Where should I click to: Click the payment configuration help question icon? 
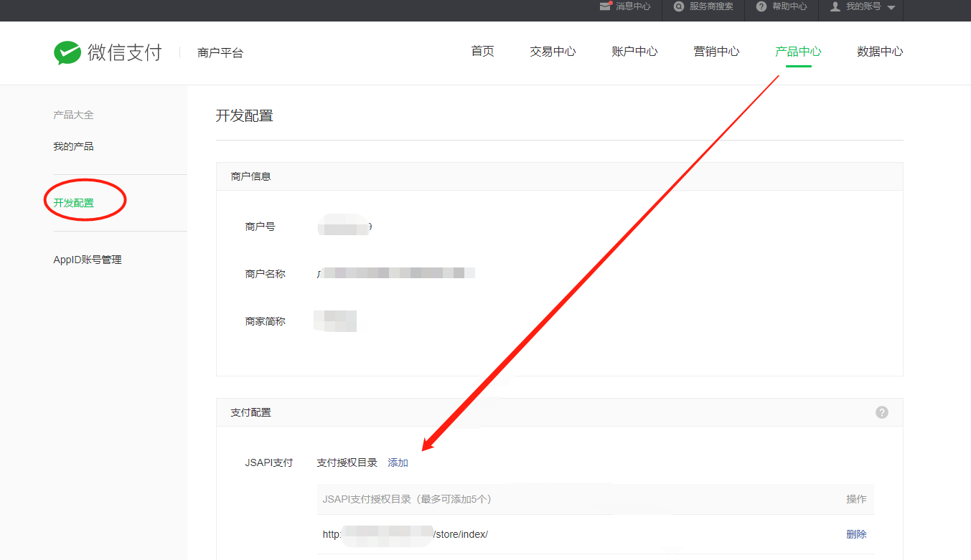point(882,412)
